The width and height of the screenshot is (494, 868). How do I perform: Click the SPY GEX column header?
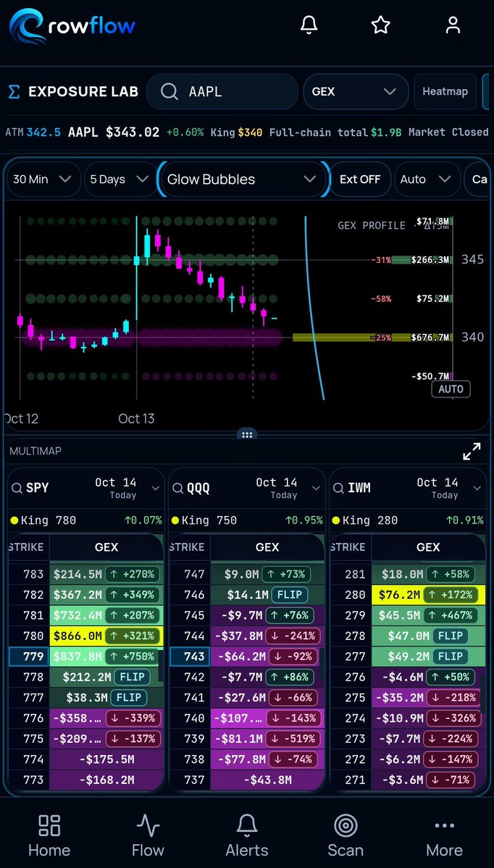tap(106, 547)
